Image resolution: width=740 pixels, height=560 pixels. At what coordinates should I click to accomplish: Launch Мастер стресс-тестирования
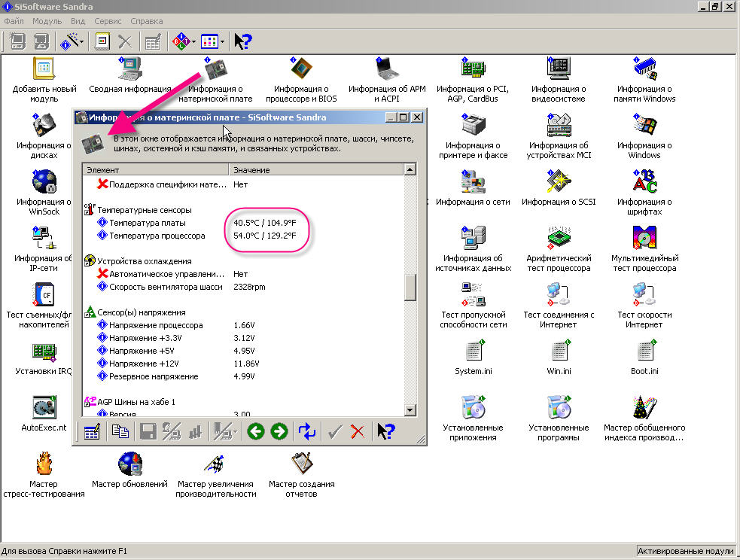click(44, 476)
